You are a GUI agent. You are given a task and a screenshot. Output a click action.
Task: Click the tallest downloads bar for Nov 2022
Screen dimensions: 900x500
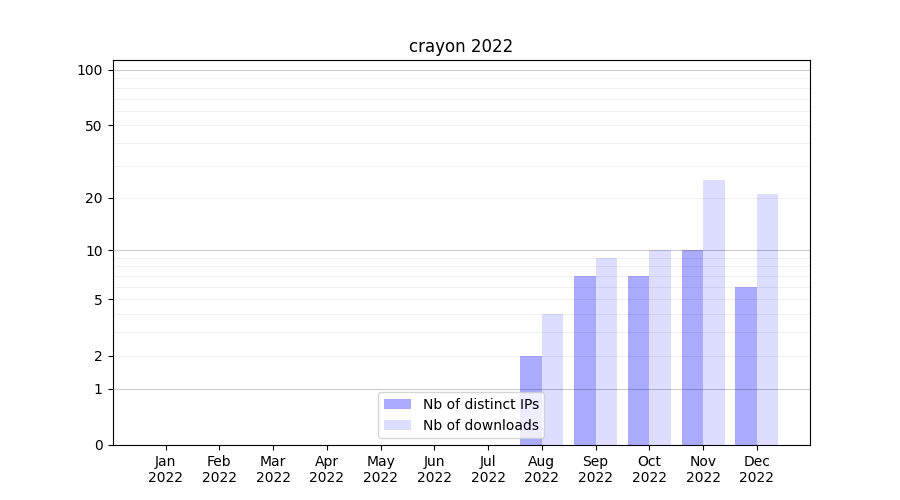pos(714,312)
